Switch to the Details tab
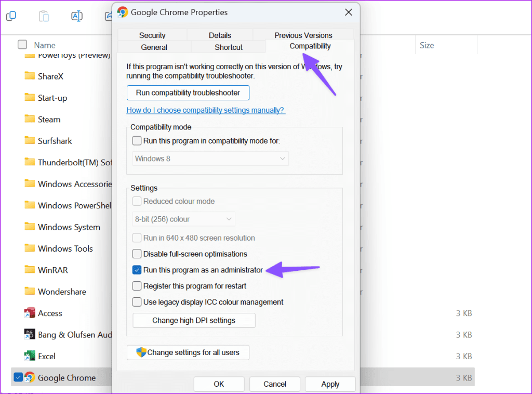Screen dimensions: 532x394 pos(220,35)
